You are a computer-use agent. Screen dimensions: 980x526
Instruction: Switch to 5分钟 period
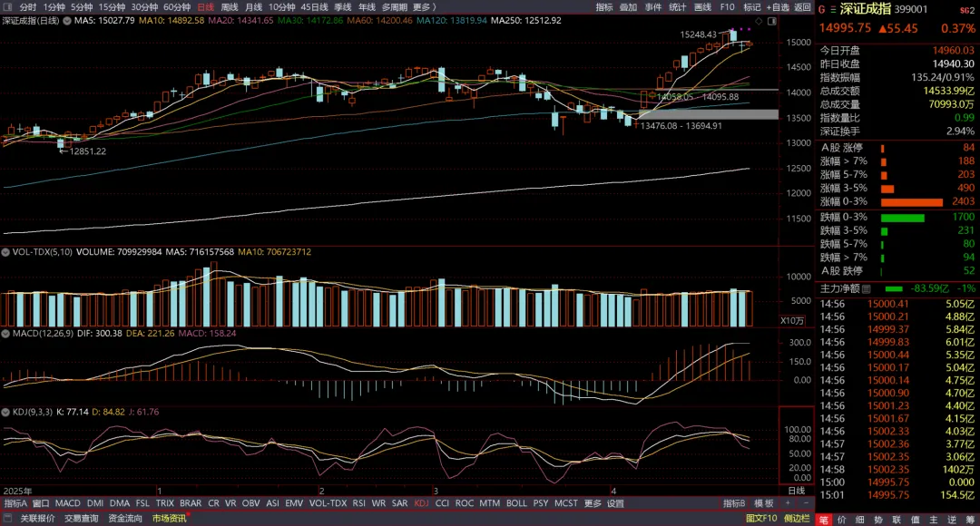(x=82, y=7)
